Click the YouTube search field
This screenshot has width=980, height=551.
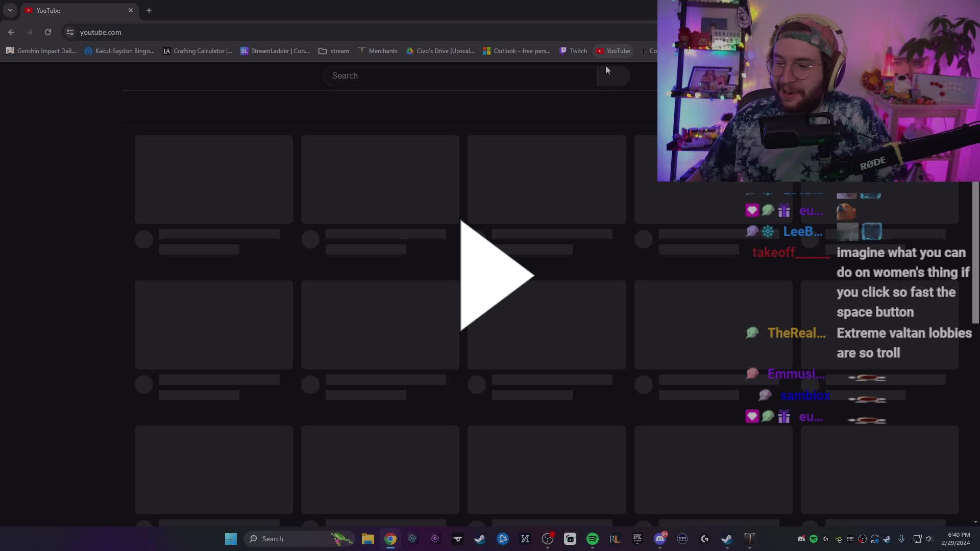click(x=459, y=76)
